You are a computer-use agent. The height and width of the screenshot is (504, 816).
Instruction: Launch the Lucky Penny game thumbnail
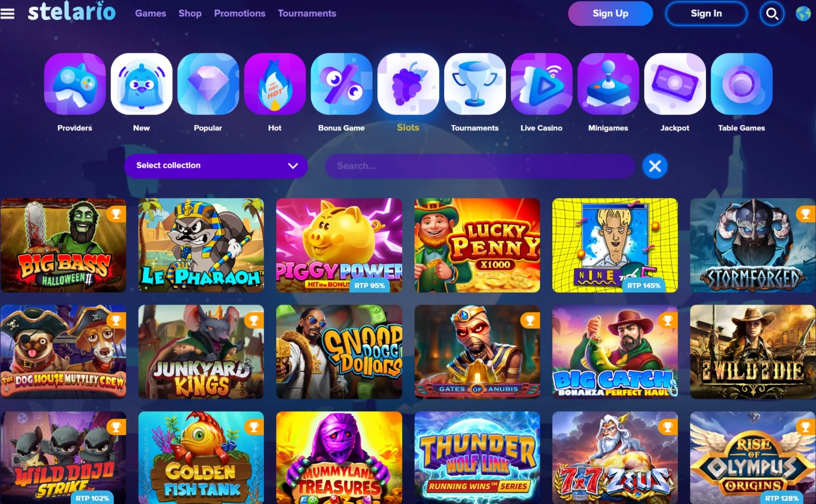click(x=477, y=245)
